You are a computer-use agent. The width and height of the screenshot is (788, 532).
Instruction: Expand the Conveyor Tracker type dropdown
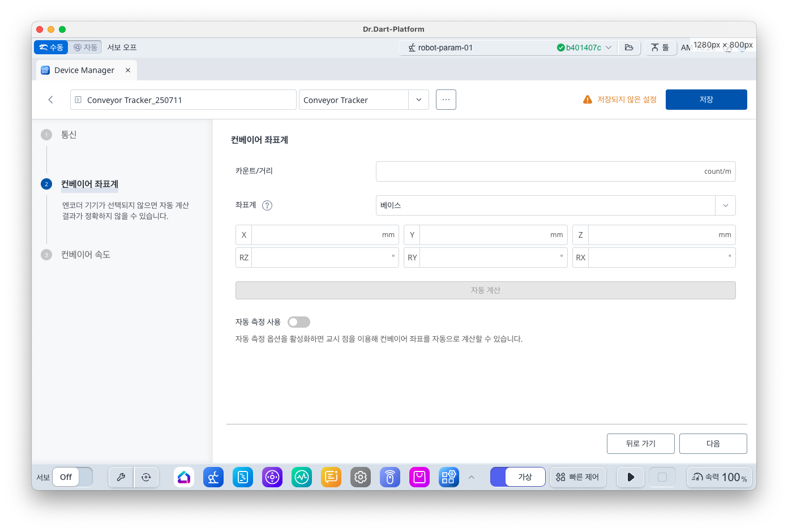418,100
